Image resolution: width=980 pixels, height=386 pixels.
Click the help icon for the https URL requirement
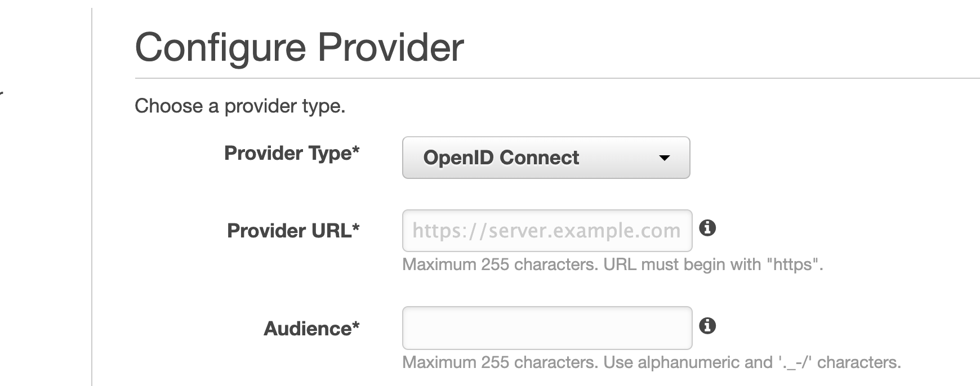coord(709,228)
